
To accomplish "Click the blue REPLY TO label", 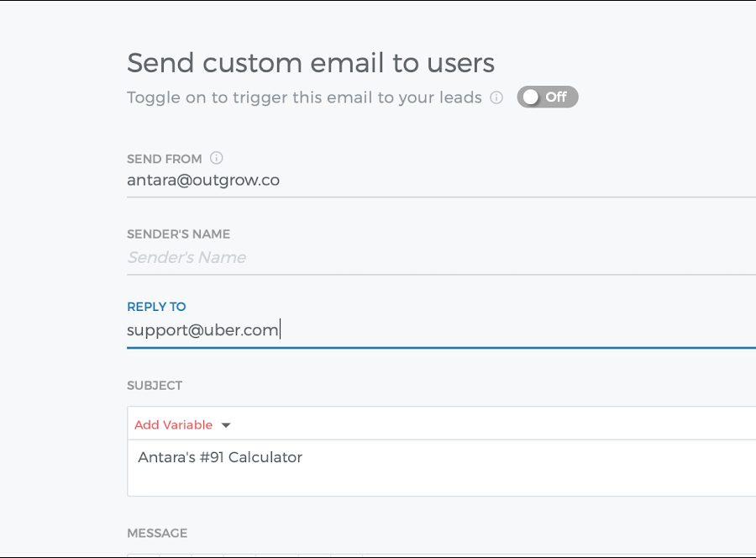I will pyautogui.click(x=156, y=307).
